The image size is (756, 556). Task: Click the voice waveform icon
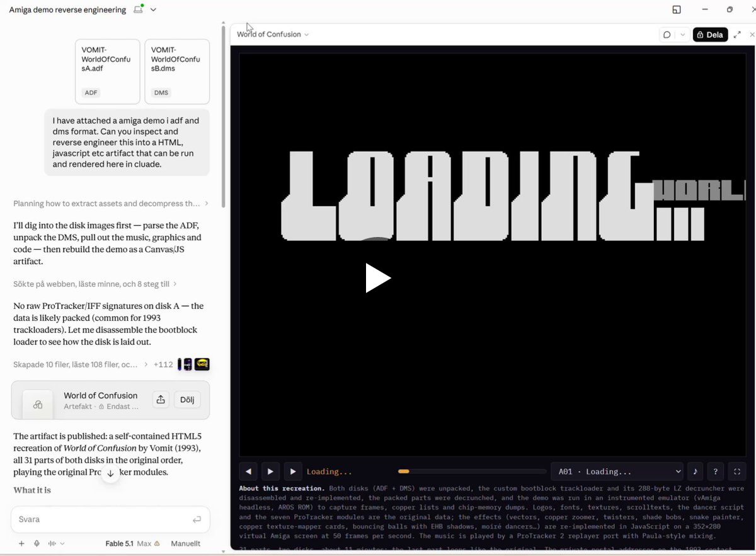tap(52, 543)
